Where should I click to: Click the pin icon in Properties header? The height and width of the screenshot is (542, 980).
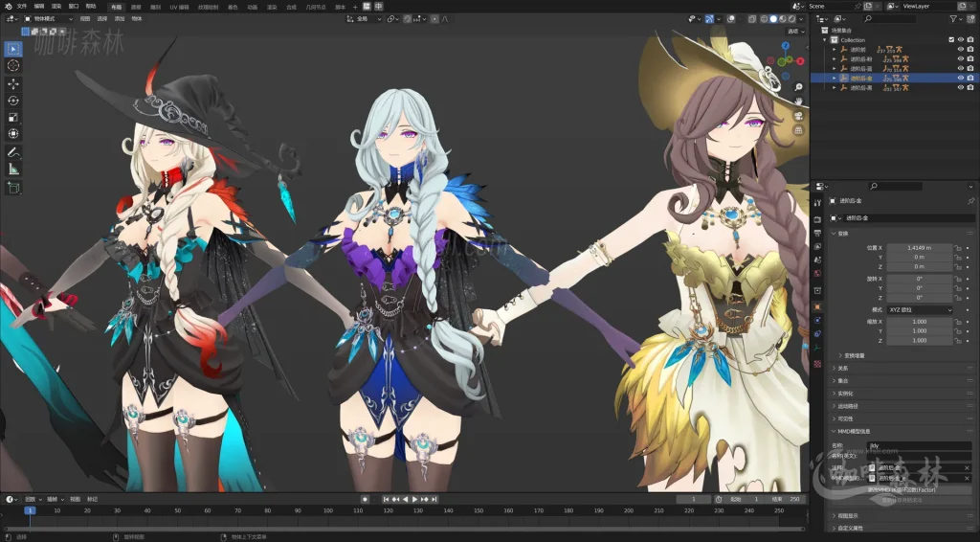tap(970, 201)
